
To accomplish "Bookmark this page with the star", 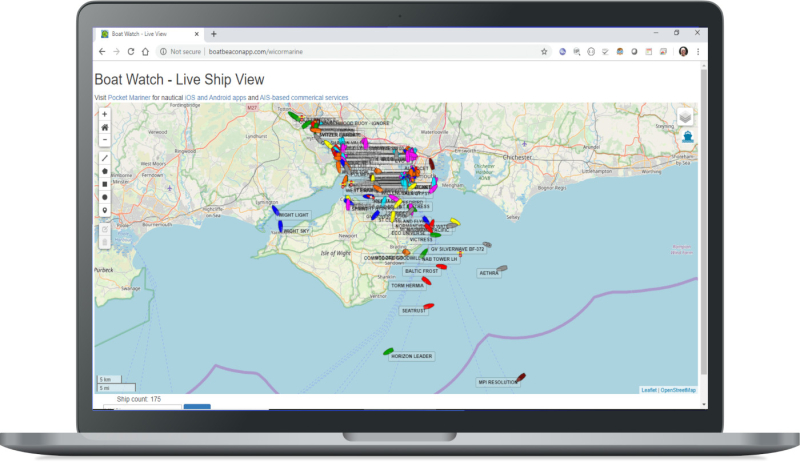I will pyautogui.click(x=544, y=51).
